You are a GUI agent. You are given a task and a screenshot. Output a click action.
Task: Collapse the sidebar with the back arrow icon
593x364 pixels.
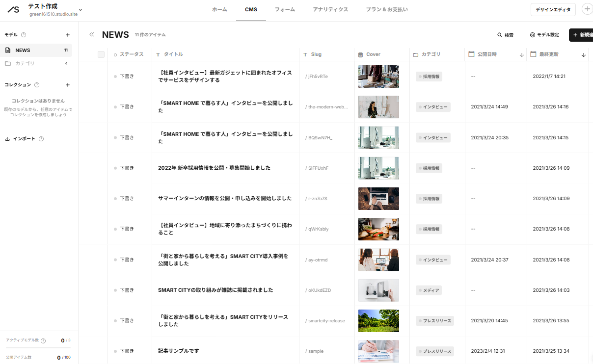click(x=91, y=34)
